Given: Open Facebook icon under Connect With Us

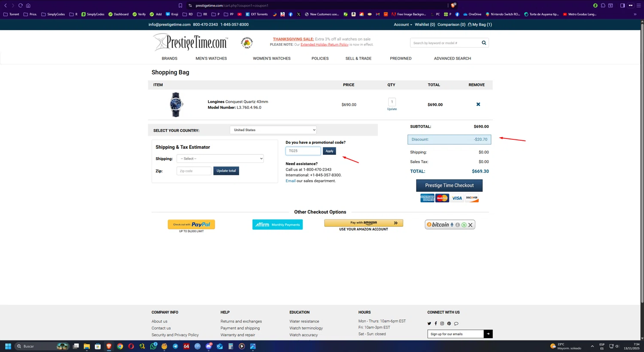Looking at the screenshot, I should click(x=435, y=324).
